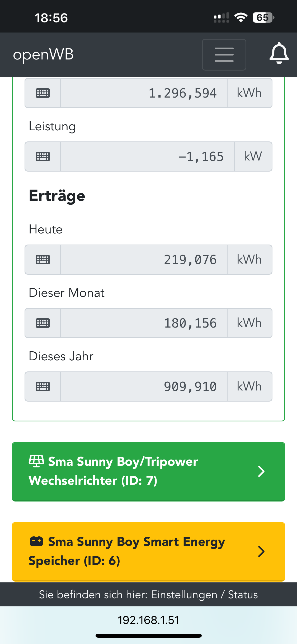The image size is (297, 644).
Task: Tap the notification bell icon
Action: tap(279, 53)
